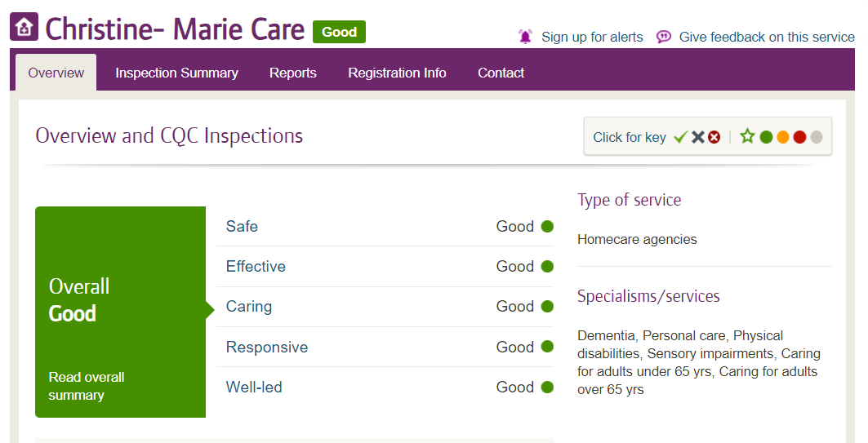This screenshot has width=868, height=443.
Task: Click the Type of service heading
Action: point(630,200)
